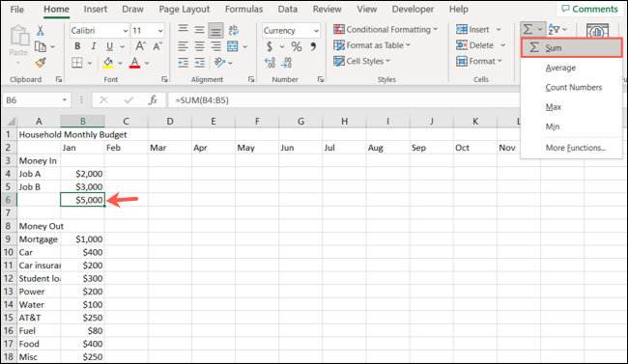Screen dimensions: 628x364
Task: Switch to the Formulas tab
Action: pyautogui.click(x=243, y=10)
